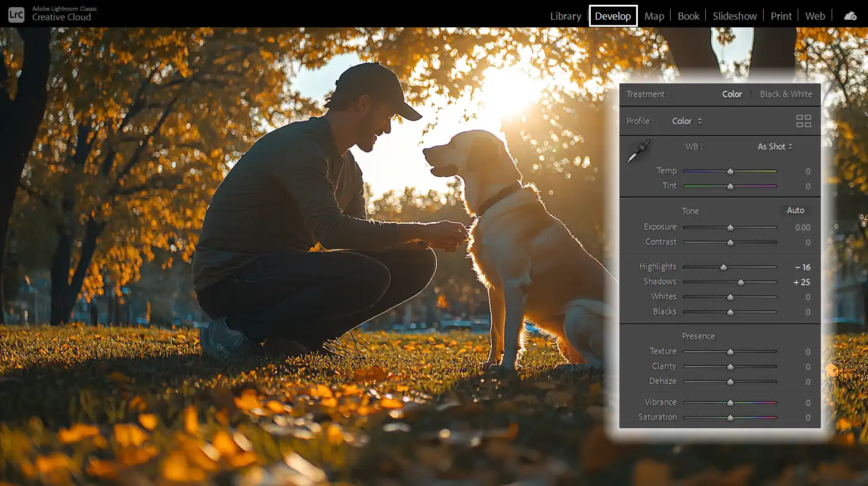This screenshot has height=486, width=868.
Task: Click the Exposure slider handle
Action: click(730, 228)
